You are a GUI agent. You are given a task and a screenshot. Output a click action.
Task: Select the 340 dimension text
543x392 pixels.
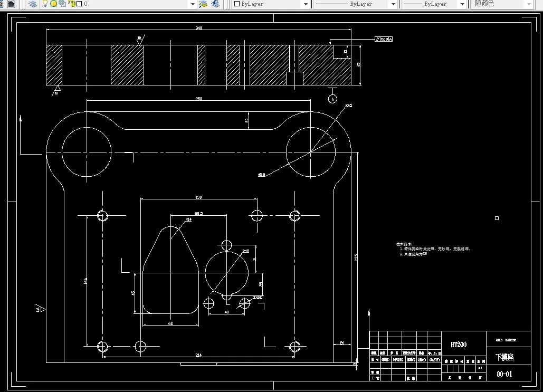(x=199, y=28)
